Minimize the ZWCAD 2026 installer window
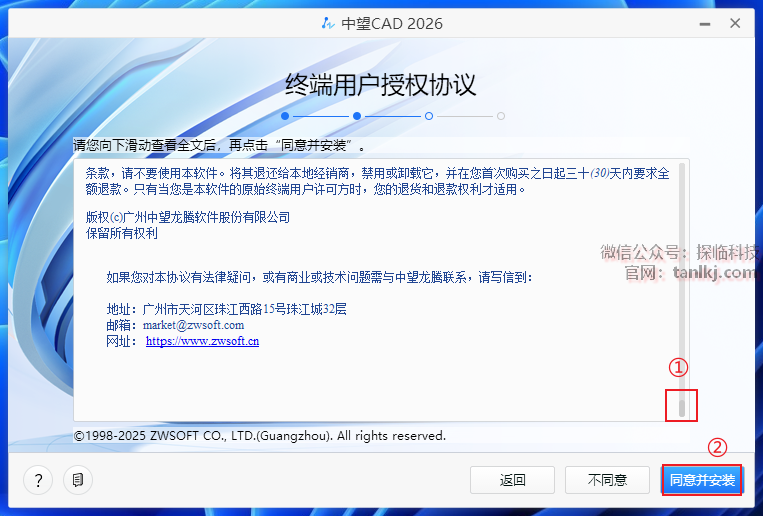This screenshot has width=763, height=516. point(705,23)
